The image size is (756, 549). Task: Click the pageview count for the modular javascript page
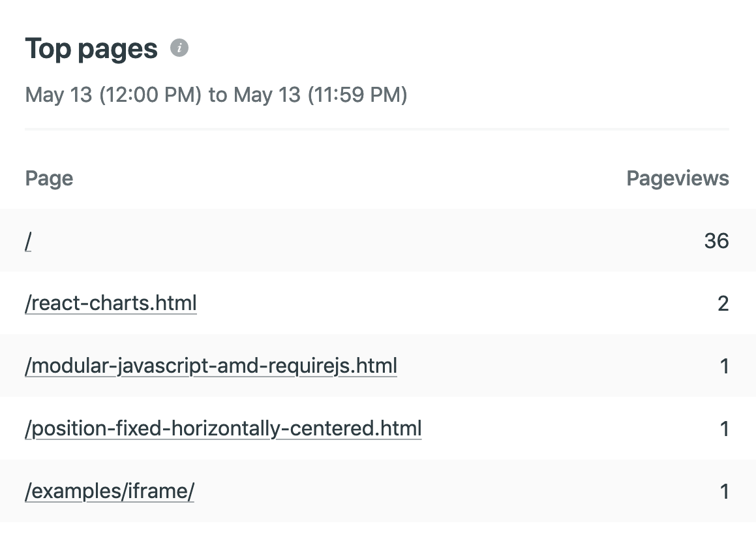point(724,366)
